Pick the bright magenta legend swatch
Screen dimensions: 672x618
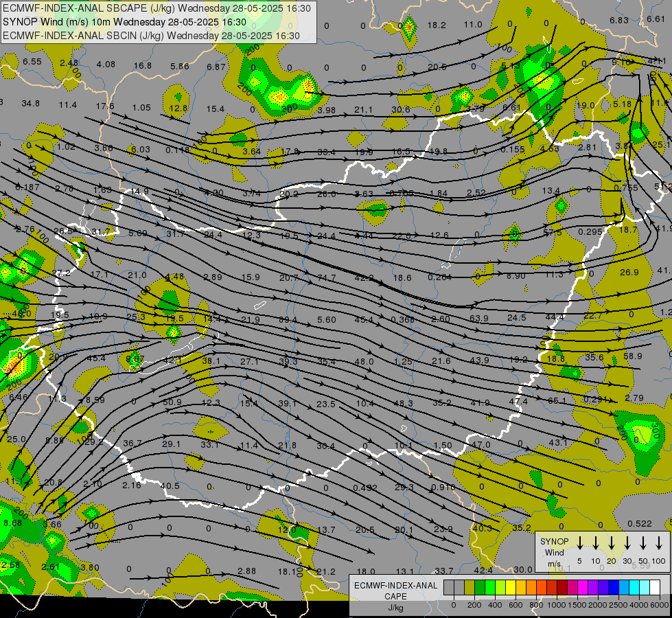pyautogui.click(x=583, y=587)
